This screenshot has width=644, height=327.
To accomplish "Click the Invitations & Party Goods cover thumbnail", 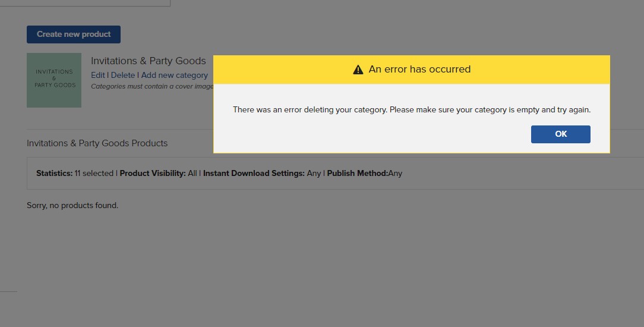I will (x=54, y=80).
